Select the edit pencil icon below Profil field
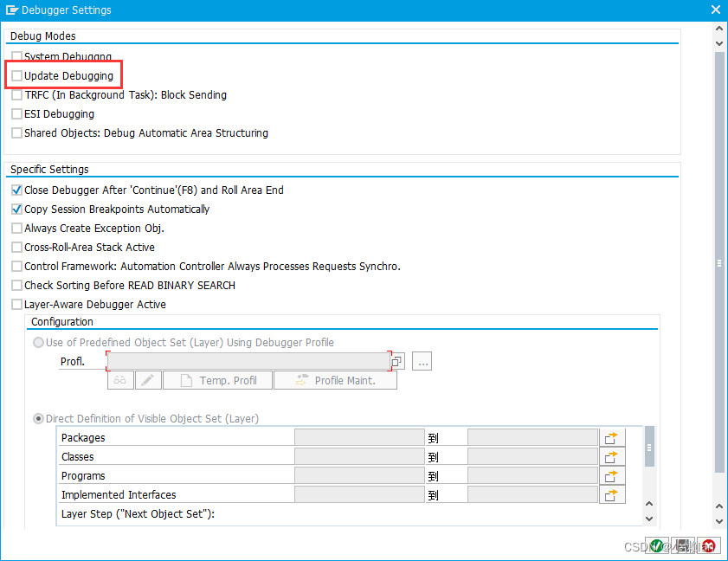Image resolution: width=728 pixels, height=561 pixels. (x=147, y=379)
